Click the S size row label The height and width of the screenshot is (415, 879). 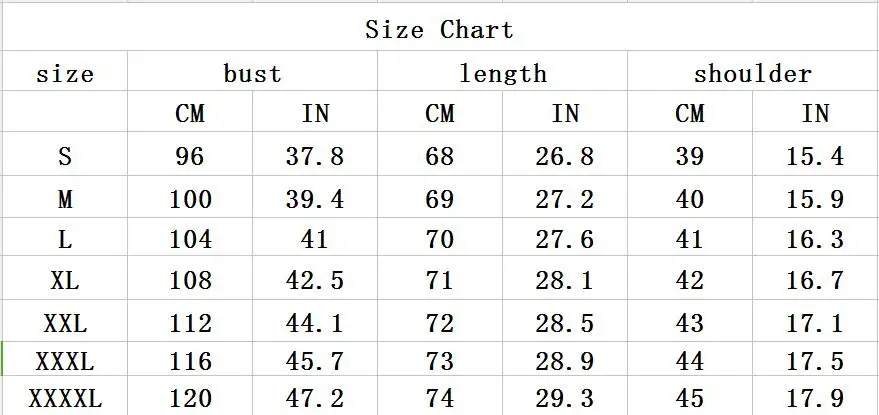[65, 156]
